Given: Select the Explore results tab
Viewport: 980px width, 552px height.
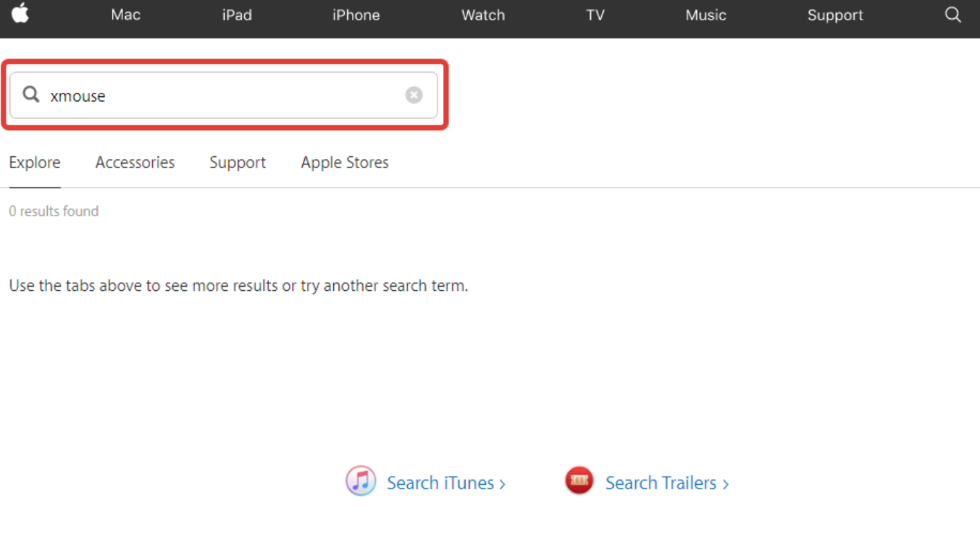Looking at the screenshot, I should [x=35, y=162].
